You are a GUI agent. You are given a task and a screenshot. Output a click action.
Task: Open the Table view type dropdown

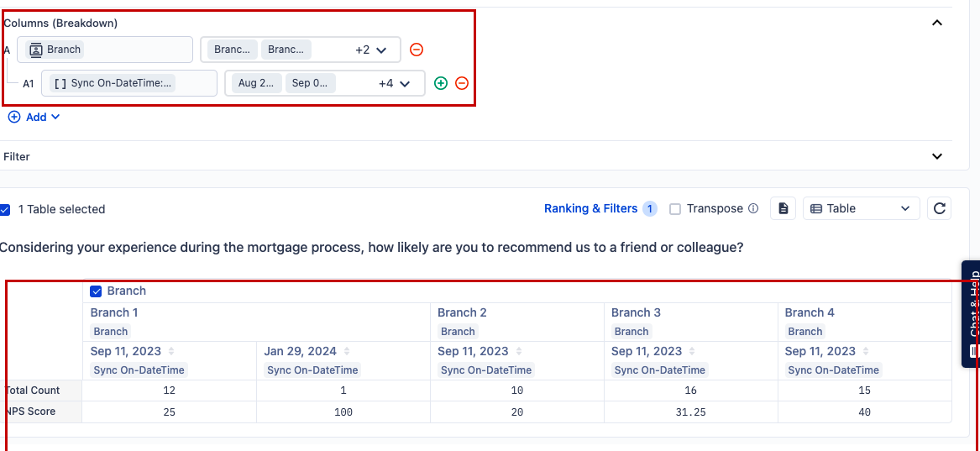(x=861, y=208)
